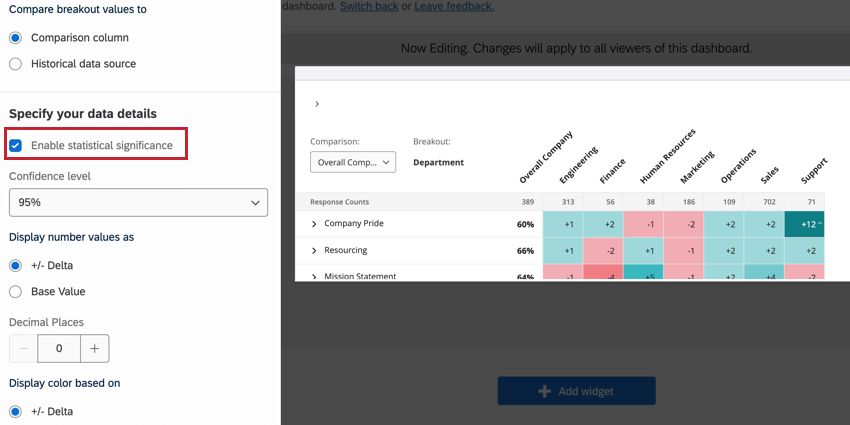Screen dimensions: 850x425
Task: Select +/- Delta under Display color
Action: point(15,411)
